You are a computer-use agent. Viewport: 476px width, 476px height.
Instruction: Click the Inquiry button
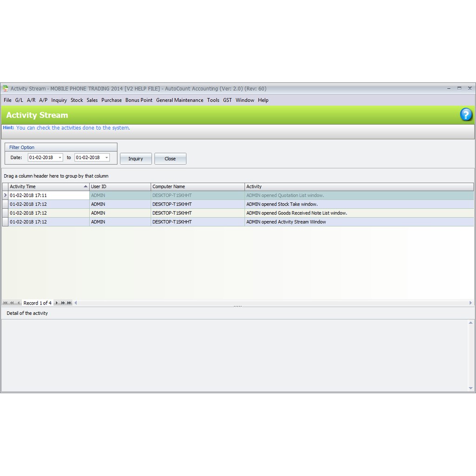(136, 159)
